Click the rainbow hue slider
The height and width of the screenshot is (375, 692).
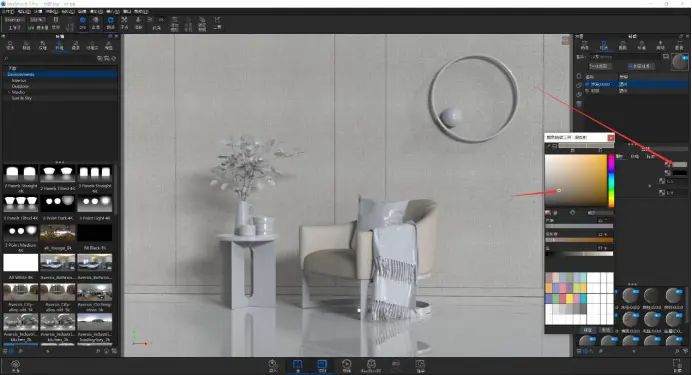tap(611, 181)
